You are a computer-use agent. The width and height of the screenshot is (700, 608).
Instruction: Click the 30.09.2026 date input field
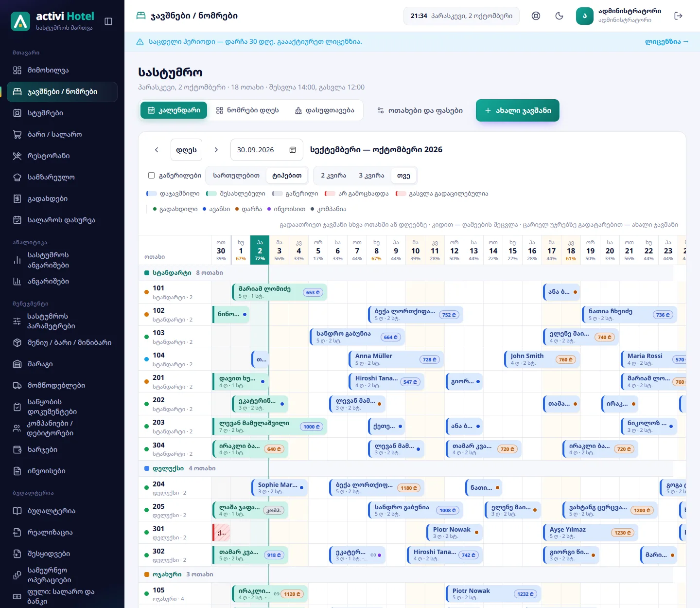[267, 150]
